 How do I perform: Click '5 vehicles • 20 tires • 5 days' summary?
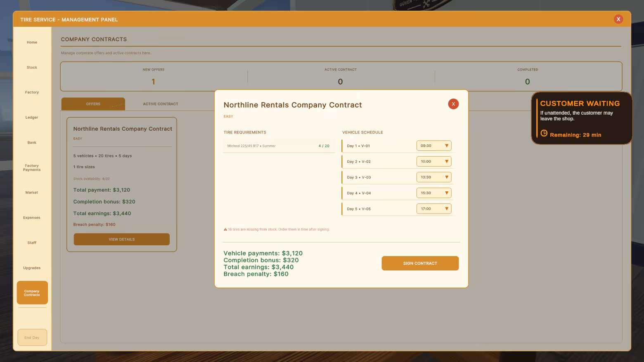pyautogui.click(x=102, y=156)
